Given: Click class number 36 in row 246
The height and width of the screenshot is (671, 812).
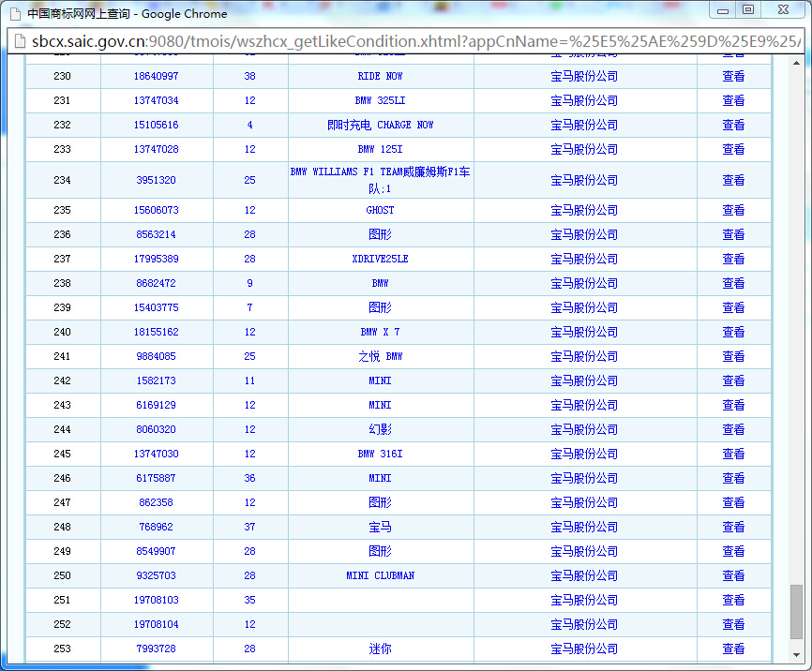Looking at the screenshot, I should click(x=250, y=478).
